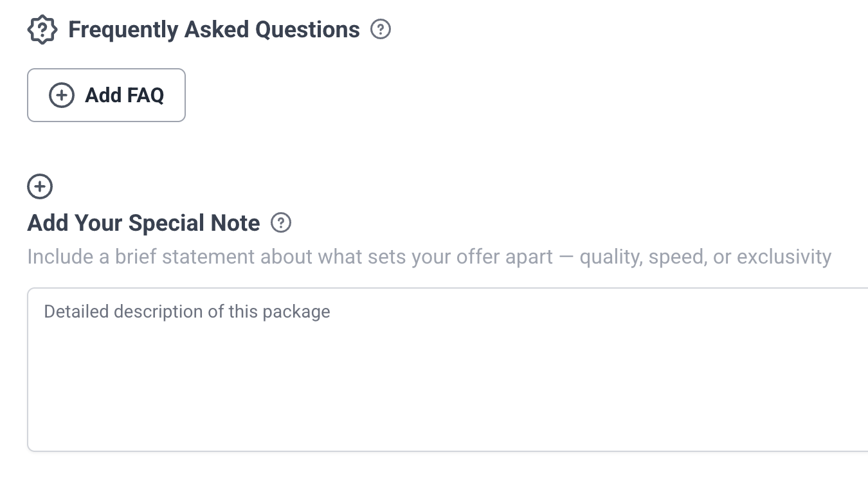Image resolution: width=868 pixels, height=477 pixels.
Task: Click the 'Detailed description of this package' placeholder
Action: pos(186,312)
